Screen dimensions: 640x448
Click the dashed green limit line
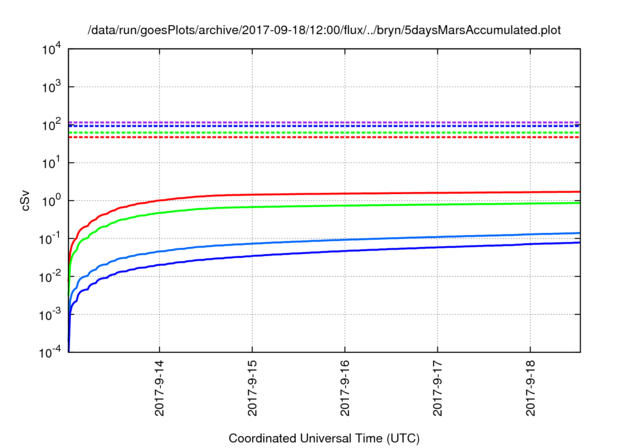tap(324, 133)
